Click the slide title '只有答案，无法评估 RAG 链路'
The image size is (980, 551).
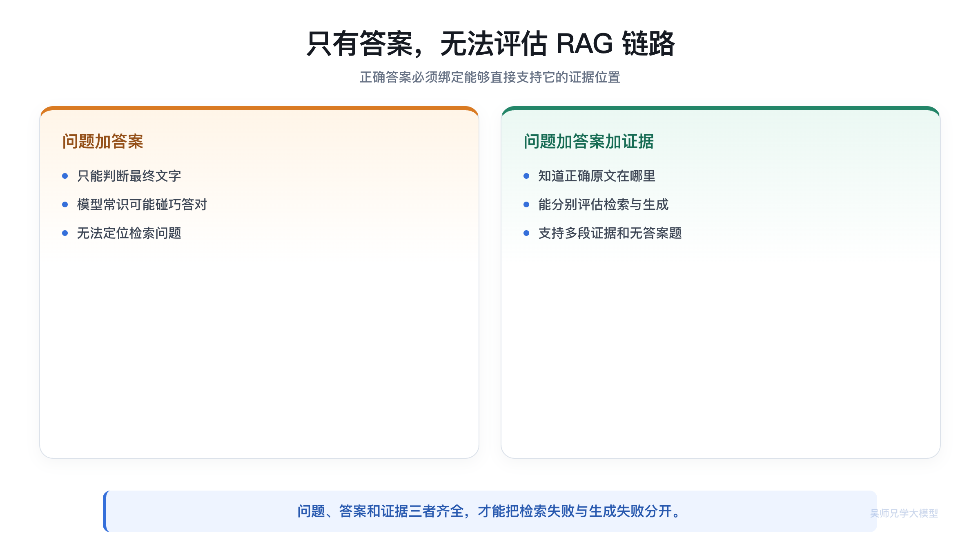pos(490,43)
